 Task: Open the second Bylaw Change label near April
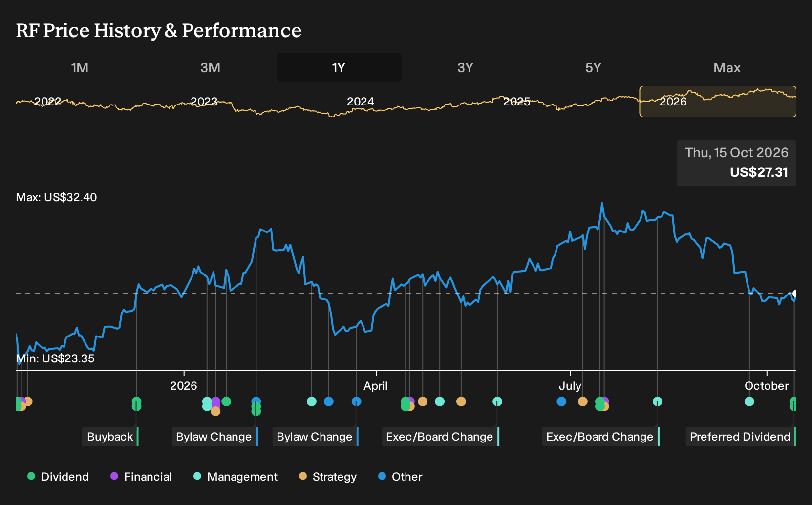[315, 437]
